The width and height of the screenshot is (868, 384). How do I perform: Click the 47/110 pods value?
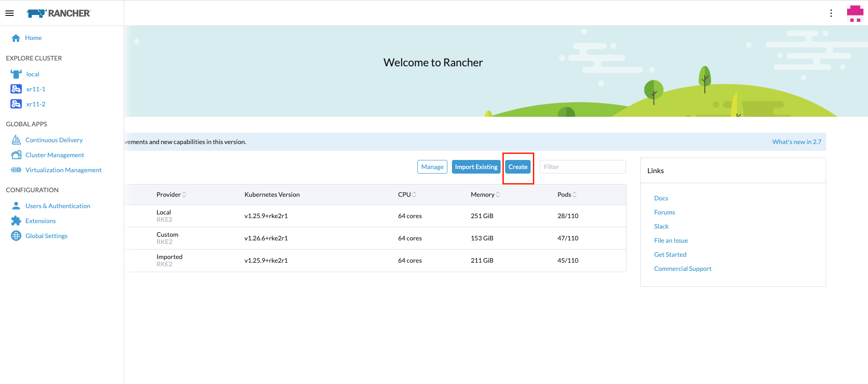point(568,238)
